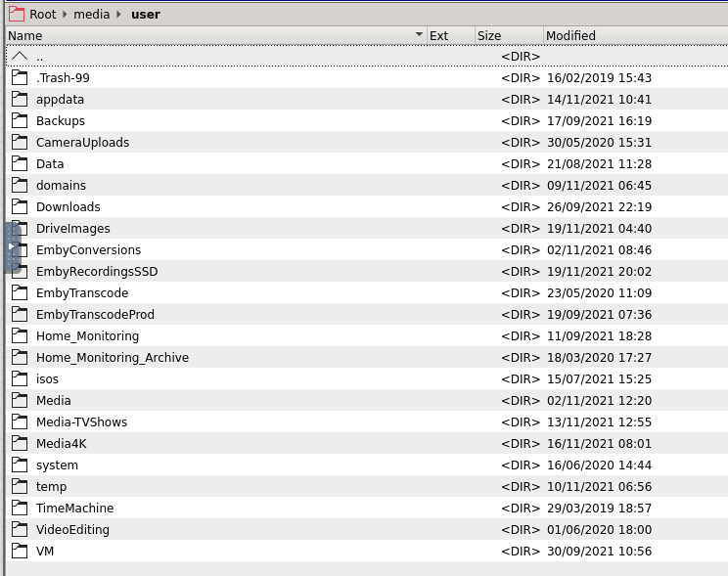The height and width of the screenshot is (576, 728).
Task: Select the EmbyTranscodeProd folder name
Action: [95, 314]
